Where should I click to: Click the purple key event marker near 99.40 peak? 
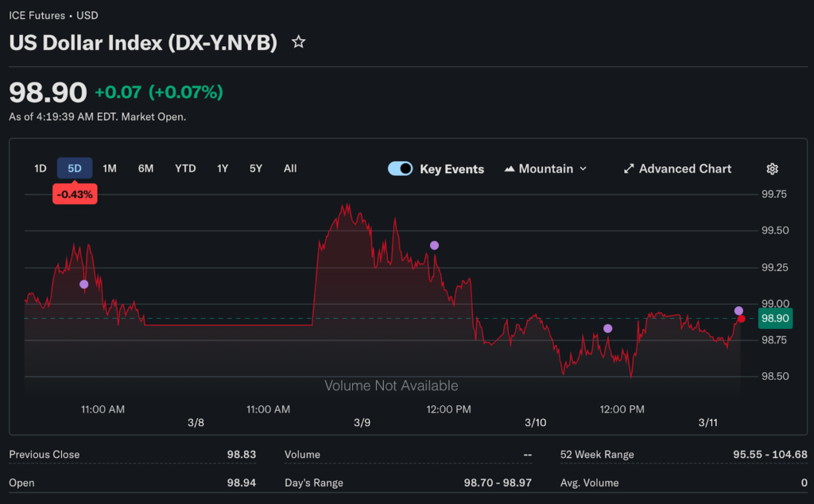pyautogui.click(x=434, y=246)
